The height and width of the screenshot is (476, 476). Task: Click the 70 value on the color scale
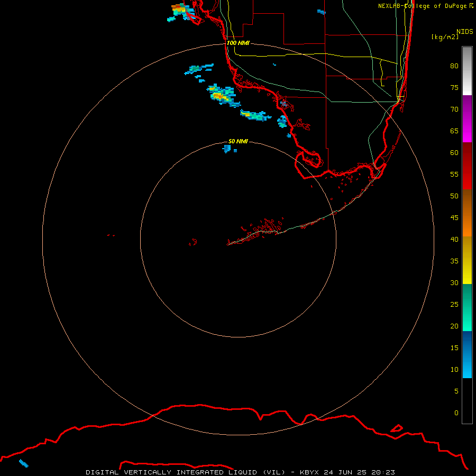(454, 109)
